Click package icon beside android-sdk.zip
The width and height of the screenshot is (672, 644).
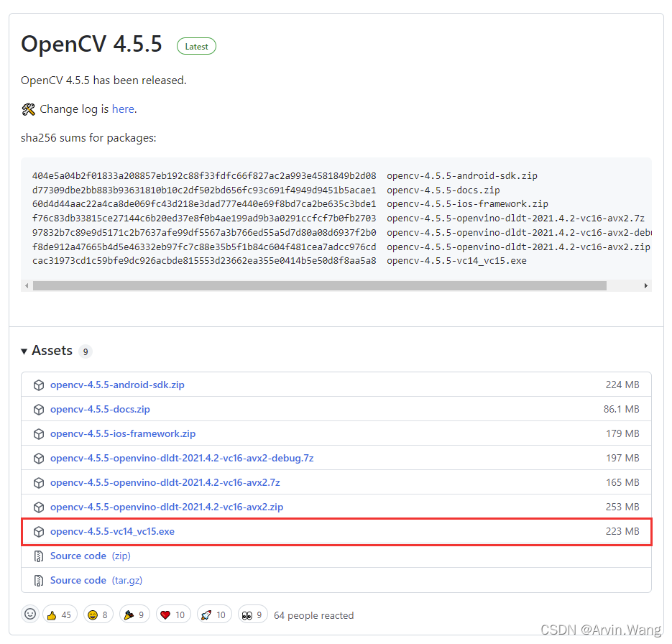[x=39, y=385]
